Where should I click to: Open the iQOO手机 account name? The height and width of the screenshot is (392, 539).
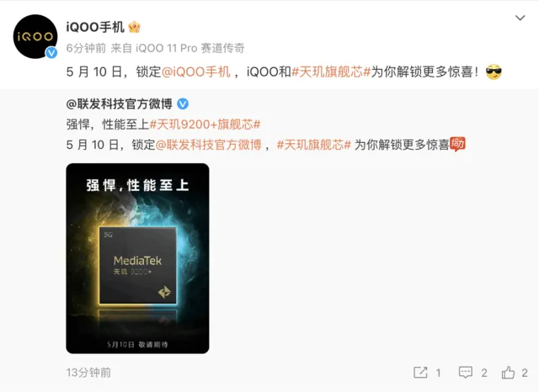pos(95,27)
